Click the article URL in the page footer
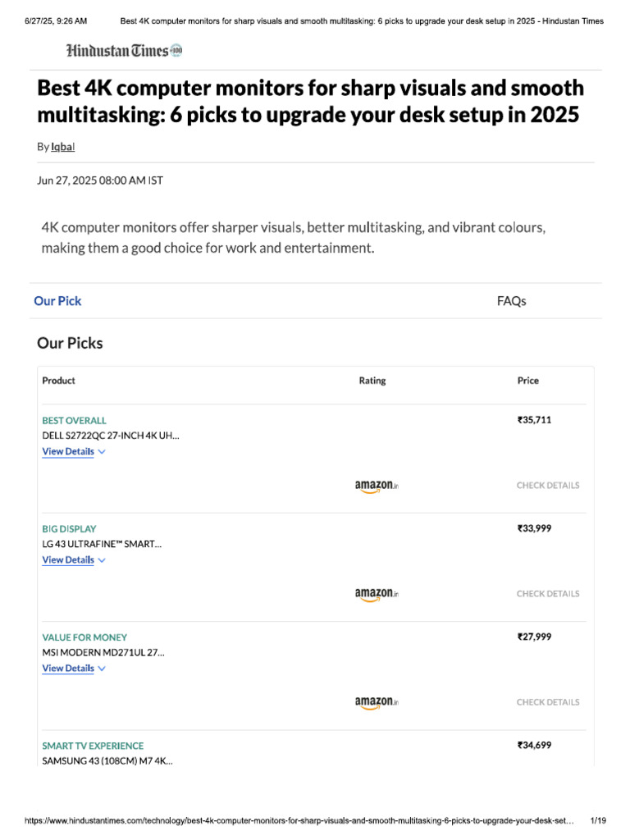Screen dimensions: 630x840 (x=299, y=820)
